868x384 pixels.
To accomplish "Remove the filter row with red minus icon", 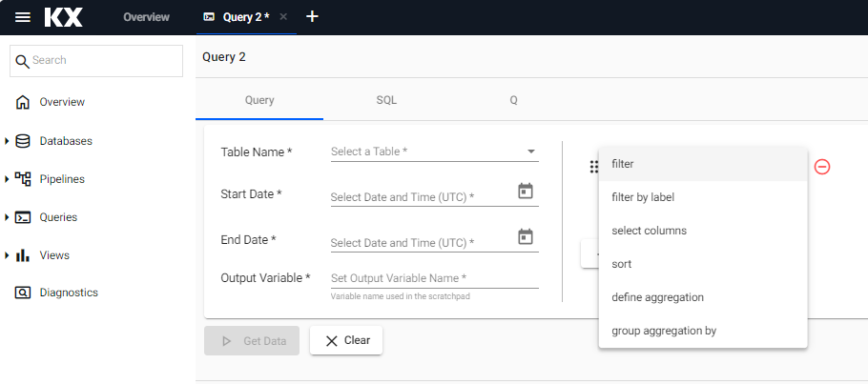I will (822, 167).
